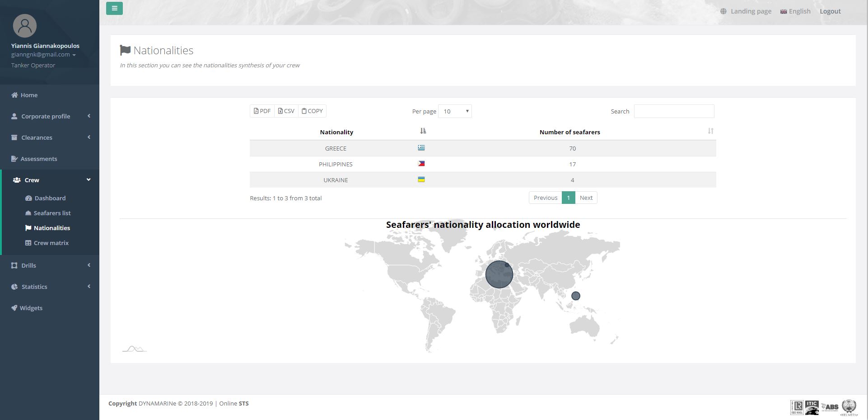This screenshot has width=868, height=420.
Task: Open the Per page dropdown
Action: click(x=455, y=111)
